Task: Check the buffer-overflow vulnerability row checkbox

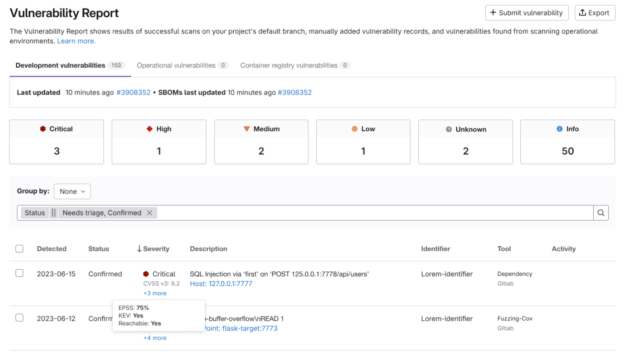Action: [19, 317]
